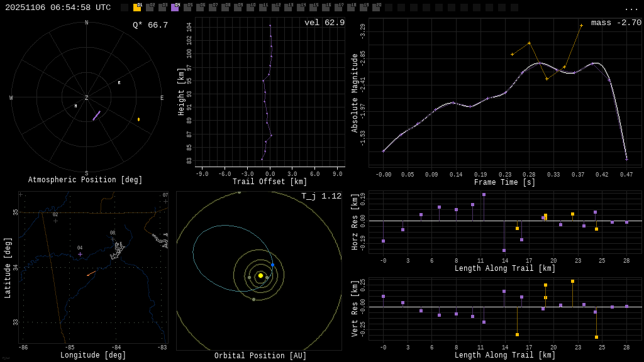The height and width of the screenshot is (362, 644).
Task: Toggle station 09 square in top bar
Action: tap(238, 8)
